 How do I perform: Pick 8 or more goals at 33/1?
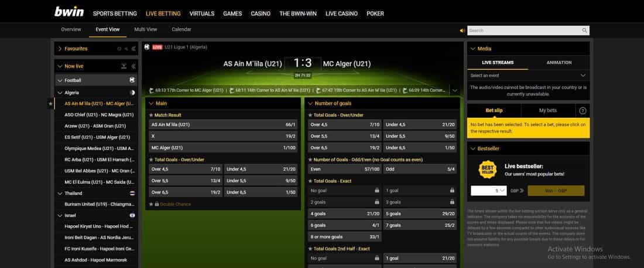click(x=345, y=237)
